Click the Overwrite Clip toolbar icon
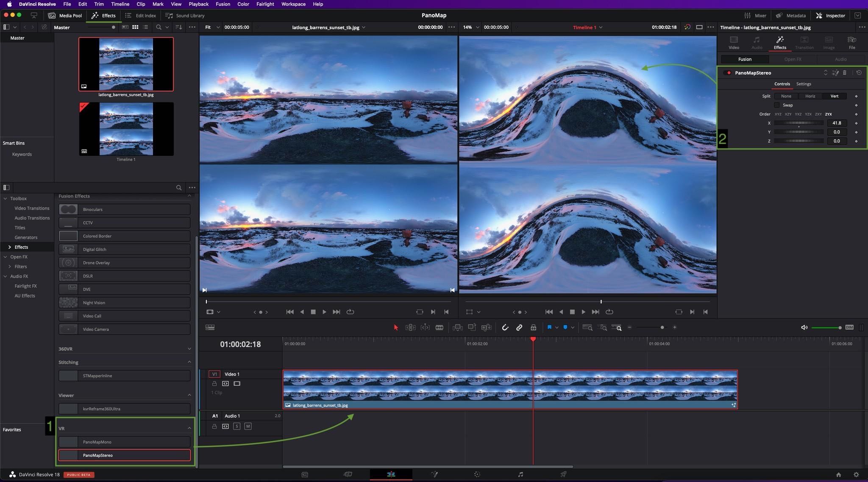The width and height of the screenshot is (868, 482). 472,327
